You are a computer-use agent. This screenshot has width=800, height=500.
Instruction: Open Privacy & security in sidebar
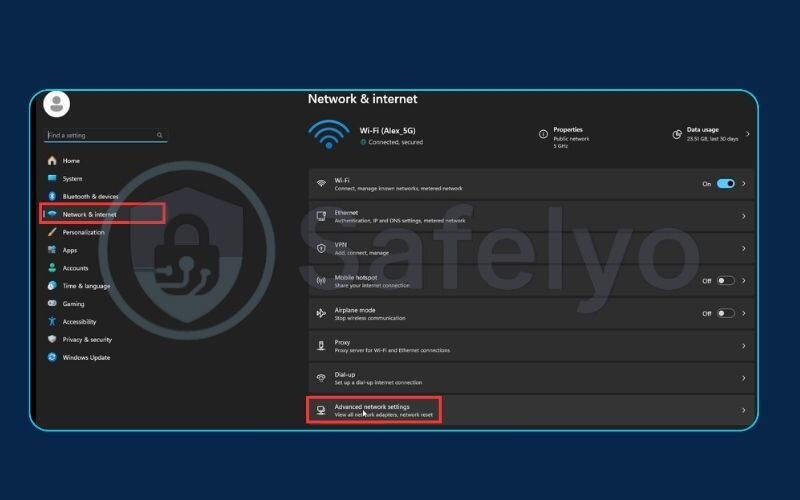coord(87,340)
